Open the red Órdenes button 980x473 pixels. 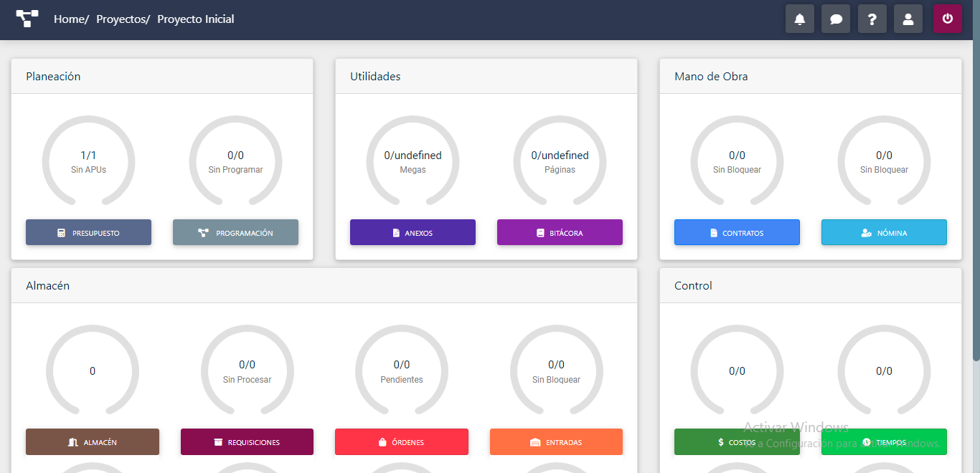(x=402, y=442)
